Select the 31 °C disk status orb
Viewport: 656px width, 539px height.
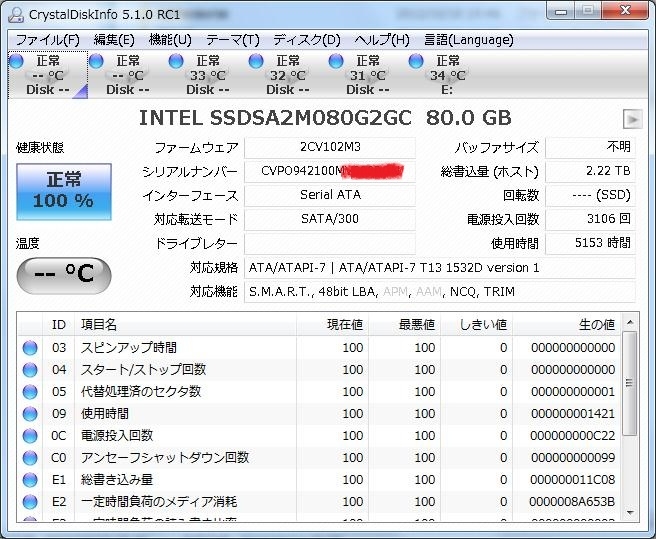pos(336,61)
